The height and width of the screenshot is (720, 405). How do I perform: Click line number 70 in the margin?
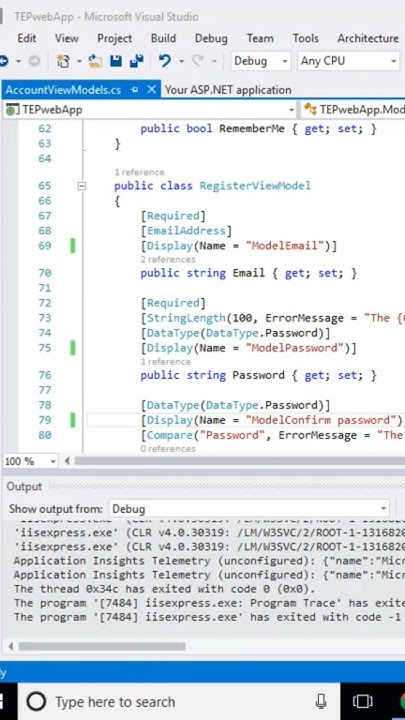[x=45, y=273]
